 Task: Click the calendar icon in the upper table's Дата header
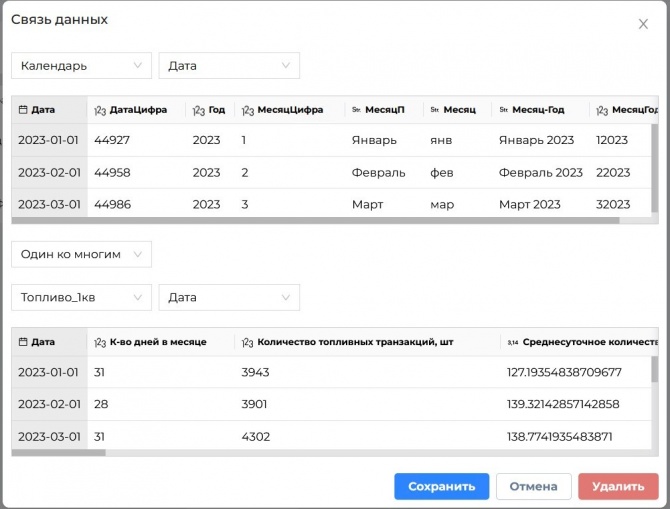[x=23, y=110]
